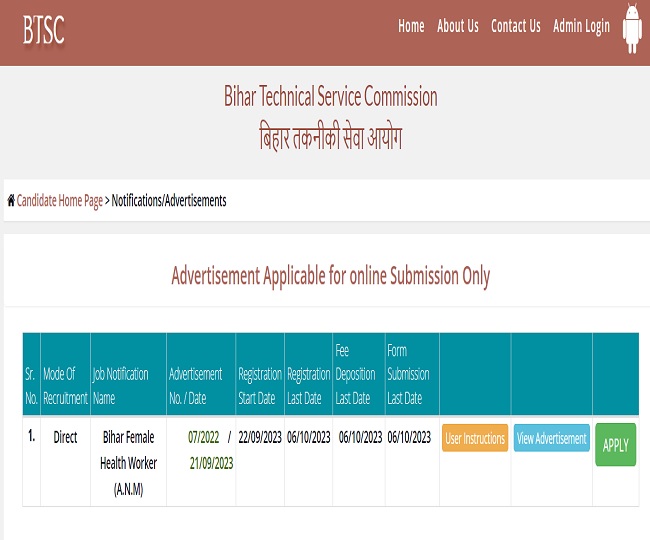Go to Contact Us in navbar

tap(516, 27)
